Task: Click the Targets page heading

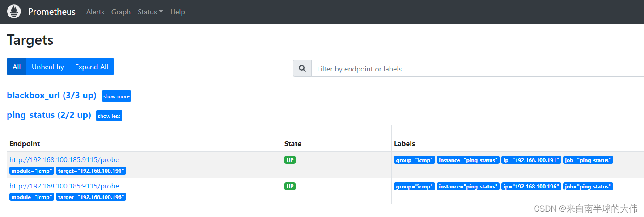Action: tap(30, 40)
